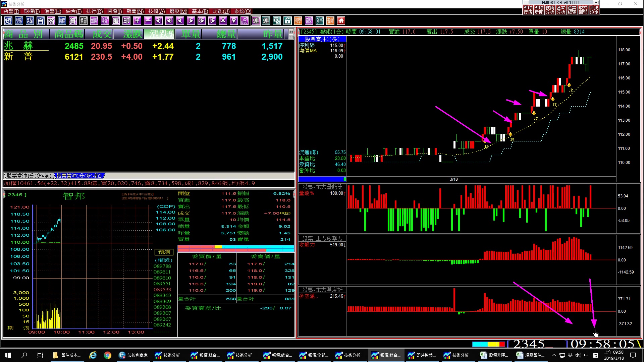Image resolution: width=644 pixels, height=362 pixels.
Task: Click the 即時行情 button in floating bar
Action: tap(528, 10)
